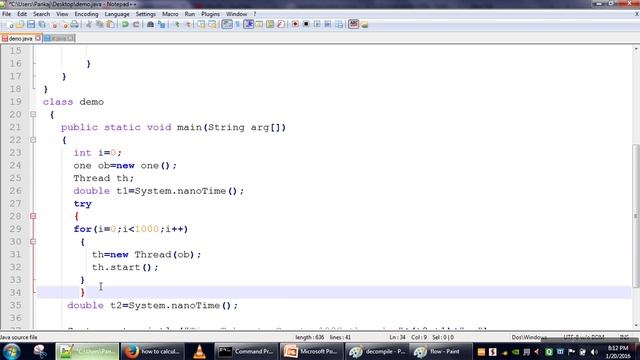This screenshot has height=360, width=640.
Task: Click the Save All toolbar icon
Action: point(42,25)
